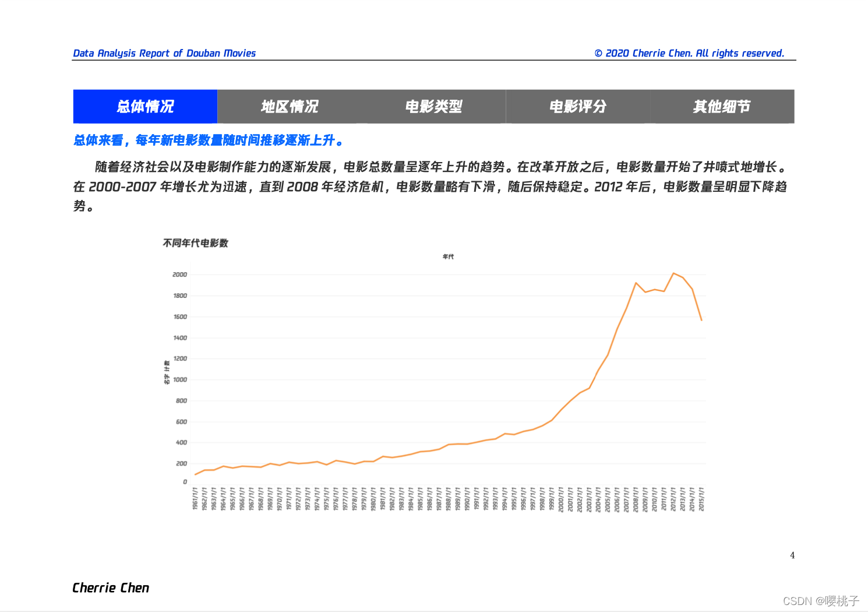Click the y-axis value 600
The height and width of the screenshot is (612, 868).
181,422
